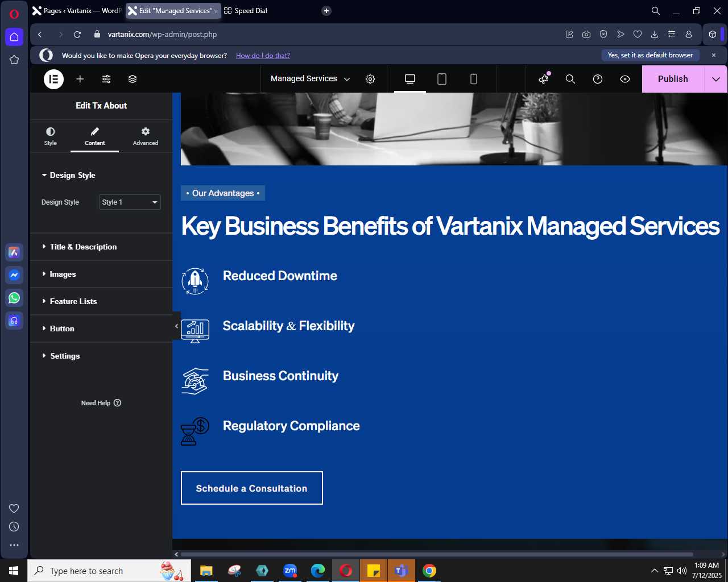Image resolution: width=728 pixels, height=582 pixels.
Task: Expand the Title & Description section
Action: click(101, 247)
